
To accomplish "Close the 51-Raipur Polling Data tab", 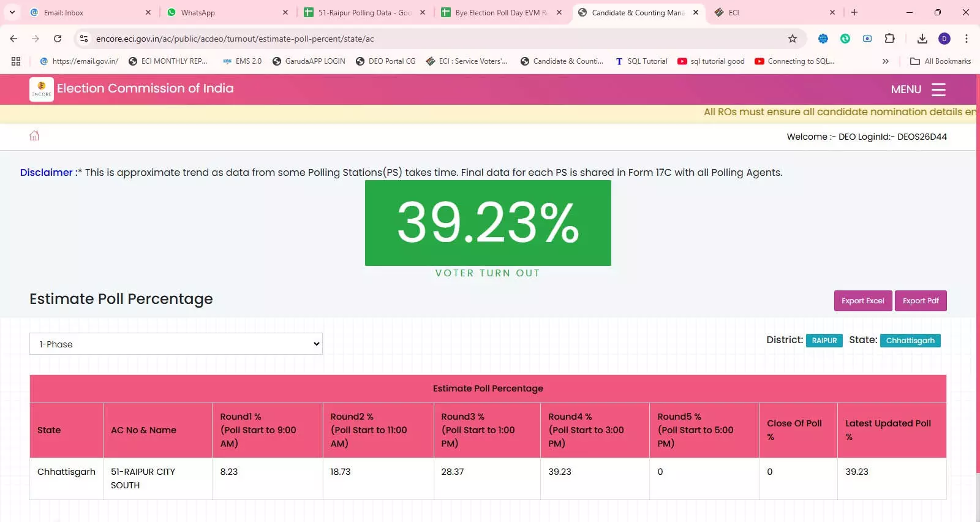I will (x=423, y=12).
